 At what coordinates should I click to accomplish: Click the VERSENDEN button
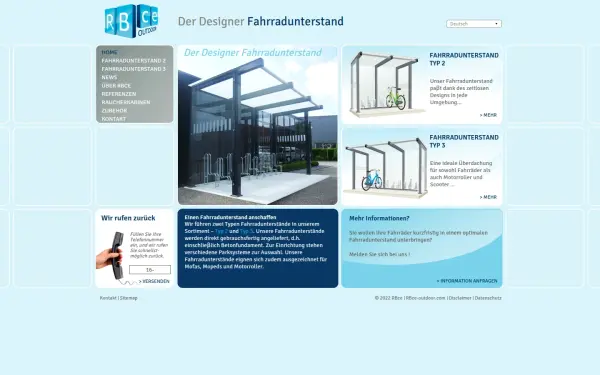[154, 282]
